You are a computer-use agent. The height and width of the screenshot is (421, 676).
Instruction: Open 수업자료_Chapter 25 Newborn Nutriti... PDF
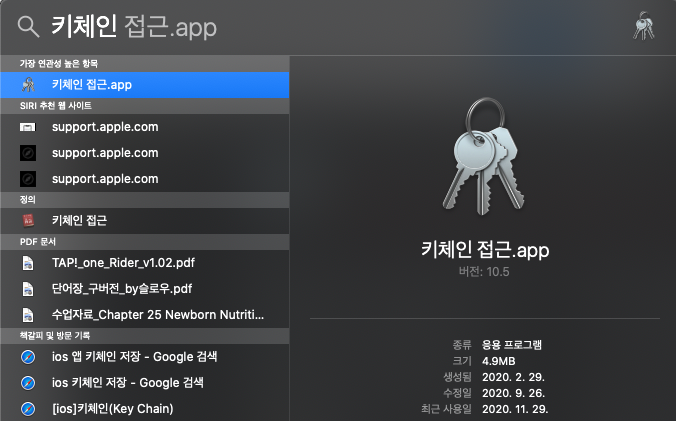pyautogui.click(x=145, y=315)
